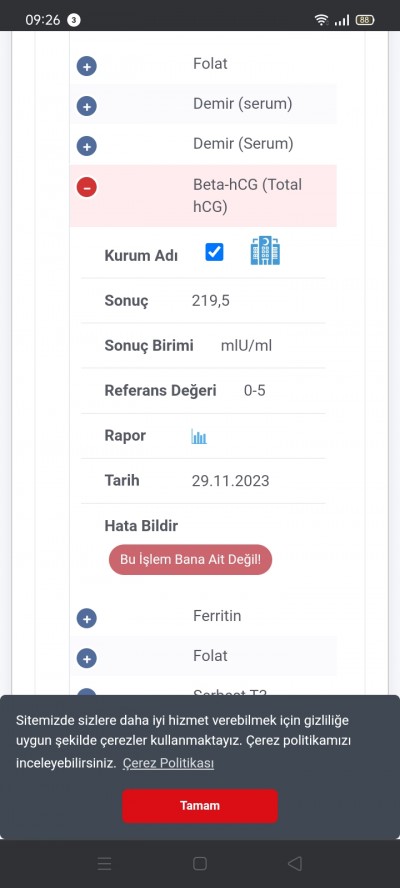Expand the Ferritin plus icon
This screenshot has height=888, width=400.
point(87,619)
